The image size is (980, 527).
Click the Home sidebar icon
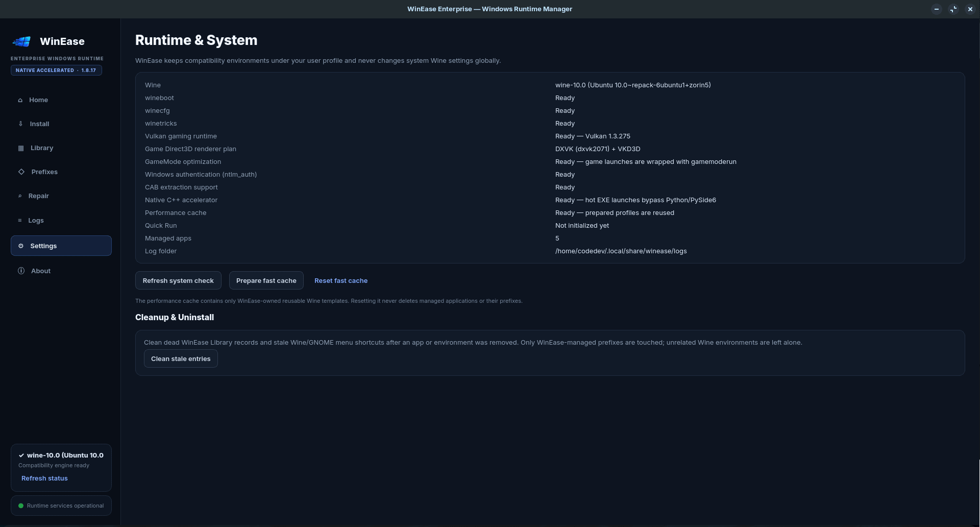pos(20,100)
